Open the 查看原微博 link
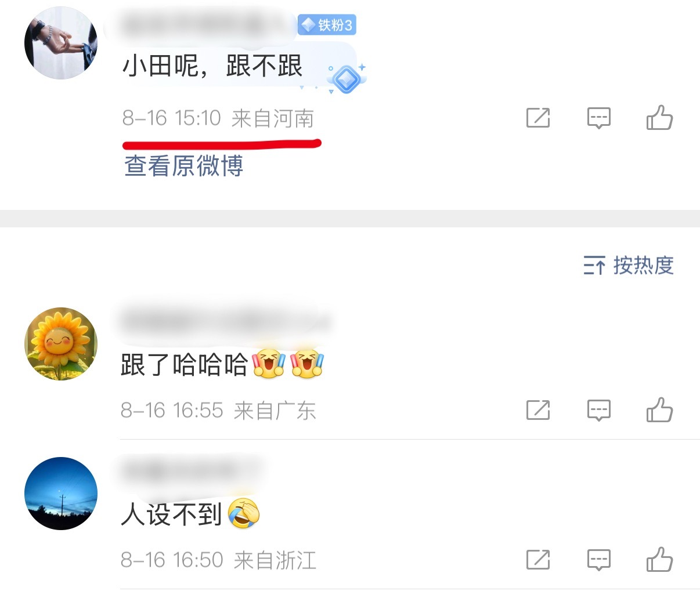 tap(183, 166)
